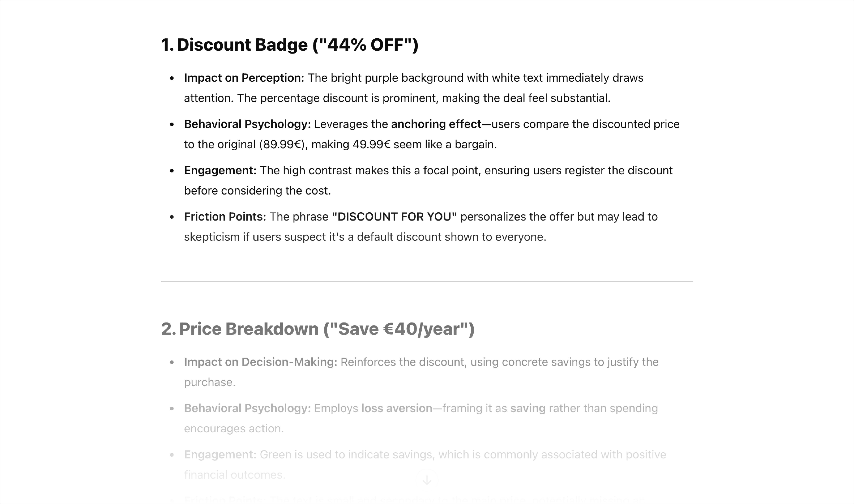The width and height of the screenshot is (854, 504).
Task: Click the bullet before "Impact on Perception"
Action: click(172, 78)
